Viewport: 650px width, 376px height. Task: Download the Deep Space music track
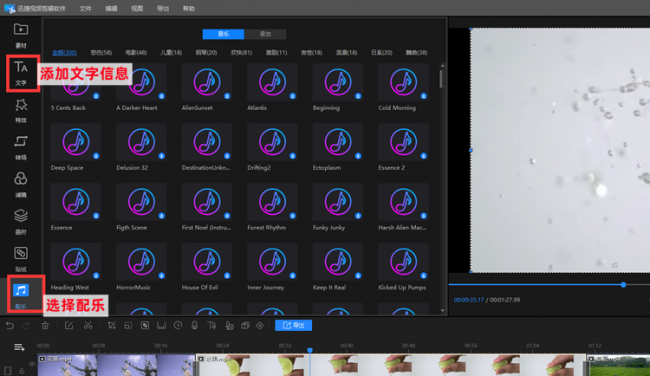coord(96,156)
